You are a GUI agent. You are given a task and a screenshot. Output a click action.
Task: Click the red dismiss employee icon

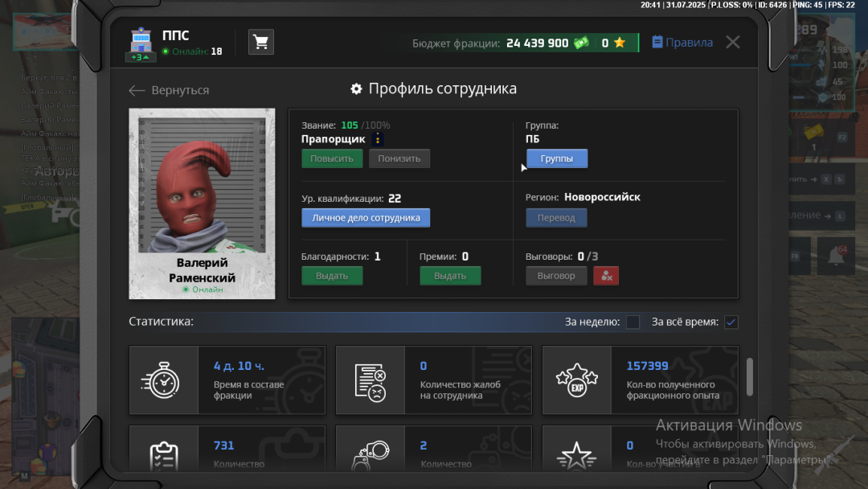(606, 276)
